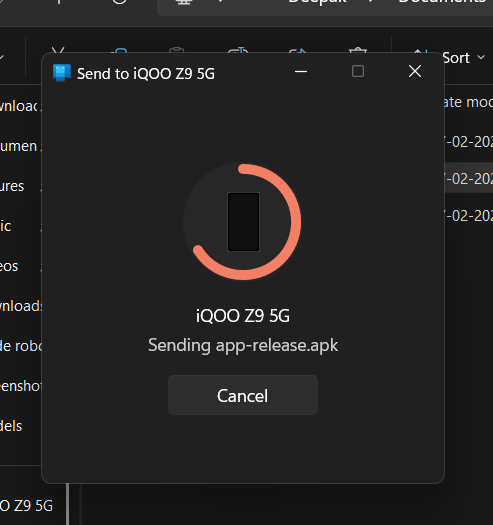The image size is (493, 525).
Task: Minimize the Send to iQOO Z9 5G dialog
Action: click(301, 71)
